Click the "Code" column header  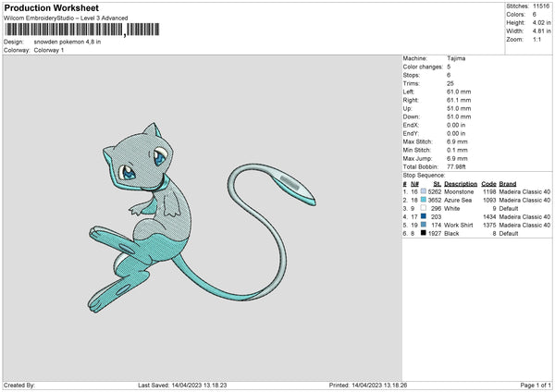tap(488, 184)
